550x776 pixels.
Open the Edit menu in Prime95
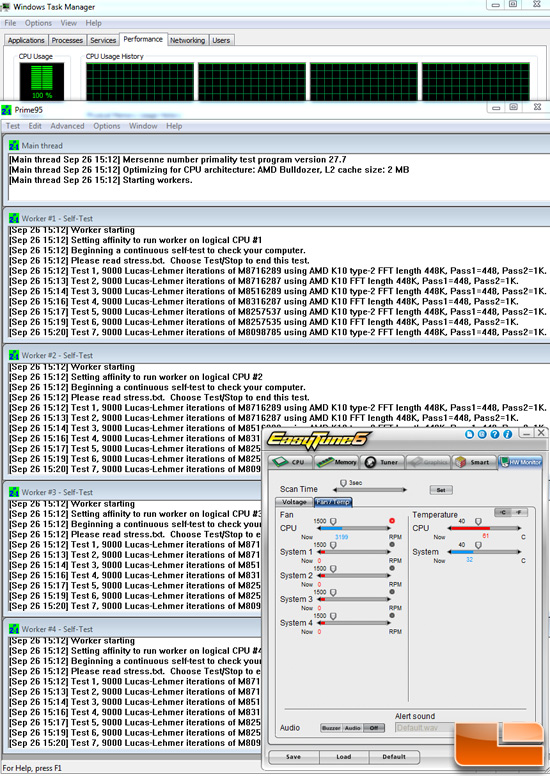(35, 126)
